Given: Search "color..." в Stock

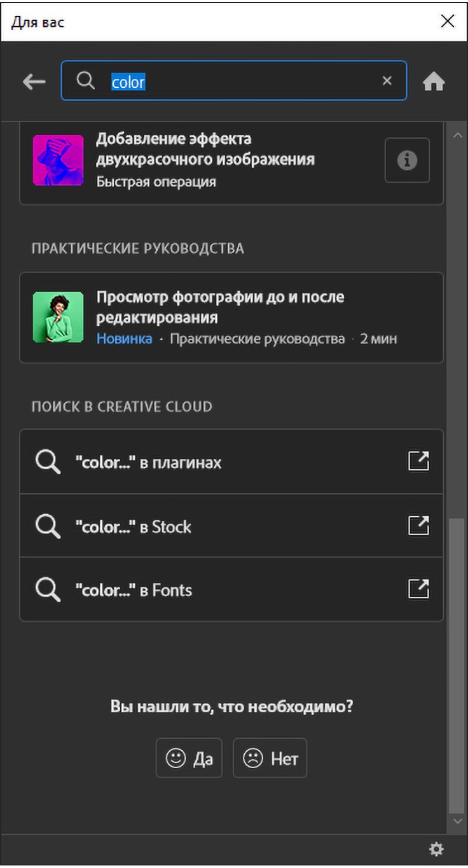Looking at the screenshot, I should pos(134,527).
